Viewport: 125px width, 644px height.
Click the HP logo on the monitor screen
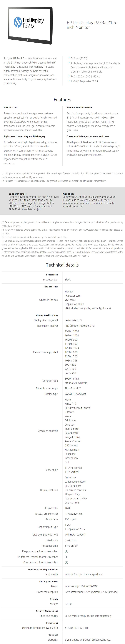17,22
